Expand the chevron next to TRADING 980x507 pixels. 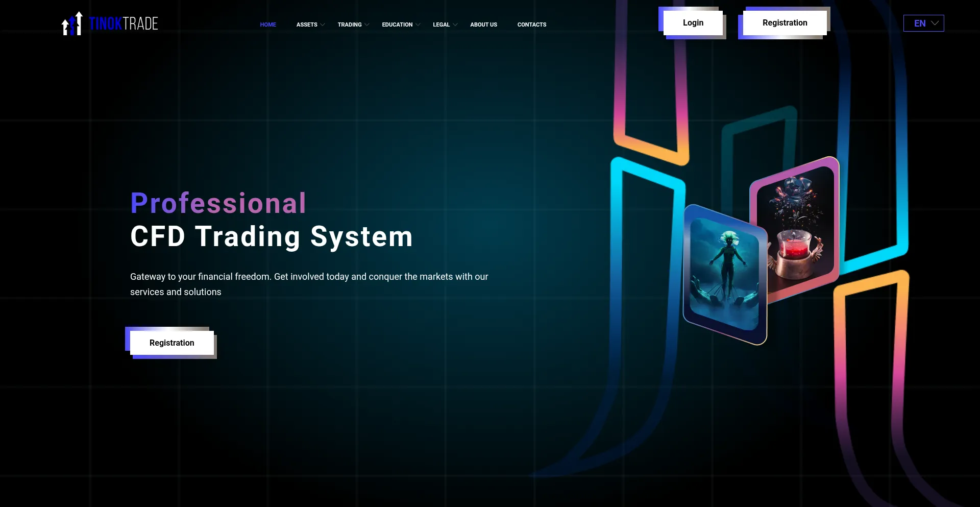pyautogui.click(x=367, y=25)
